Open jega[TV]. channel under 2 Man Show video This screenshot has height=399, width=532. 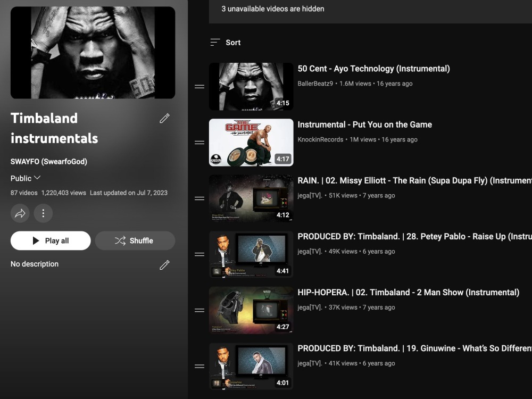(x=310, y=307)
